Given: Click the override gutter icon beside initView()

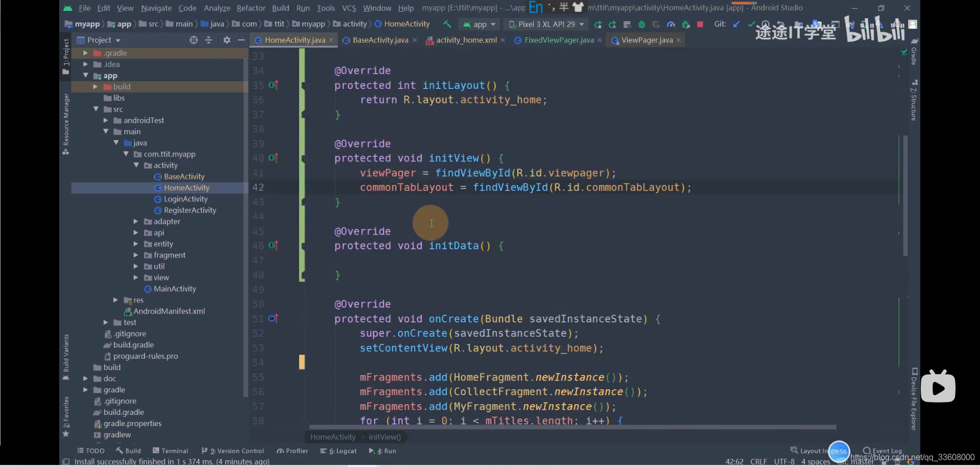Looking at the screenshot, I should point(273,158).
